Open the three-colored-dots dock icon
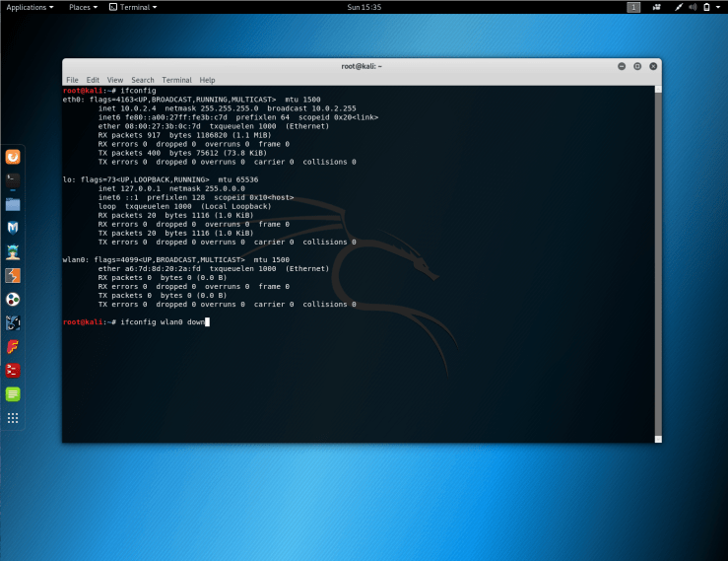 [x=13, y=299]
